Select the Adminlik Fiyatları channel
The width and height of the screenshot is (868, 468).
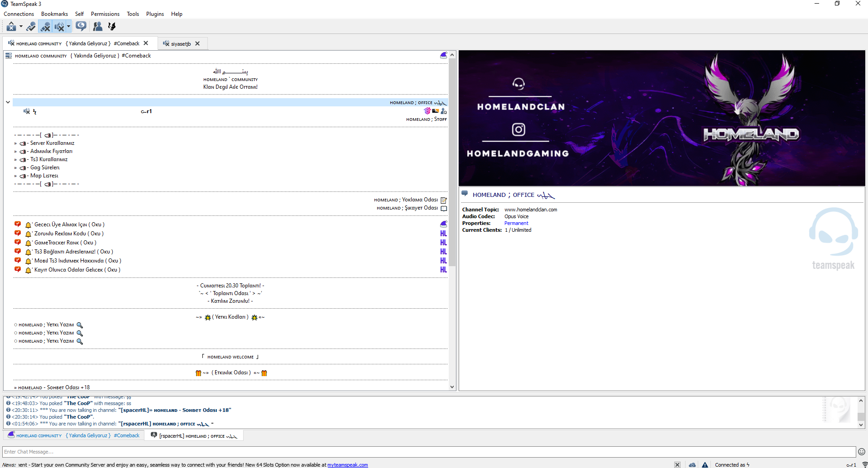pos(51,151)
